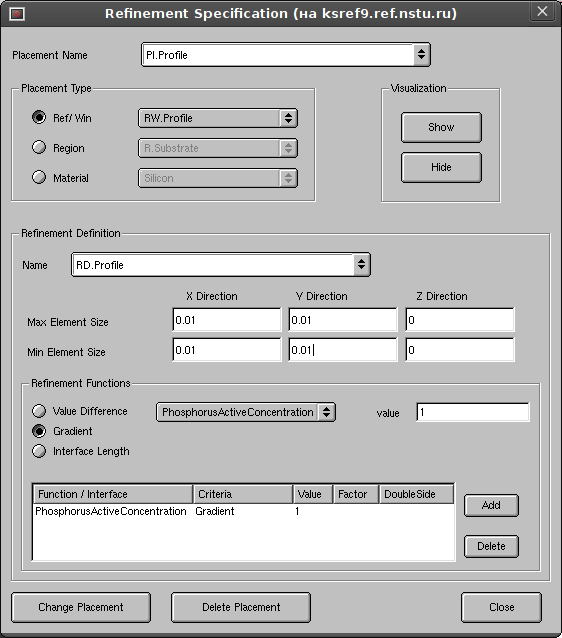
Task: Click the value 1 cell in the table
Action: (x=297, y=511)
